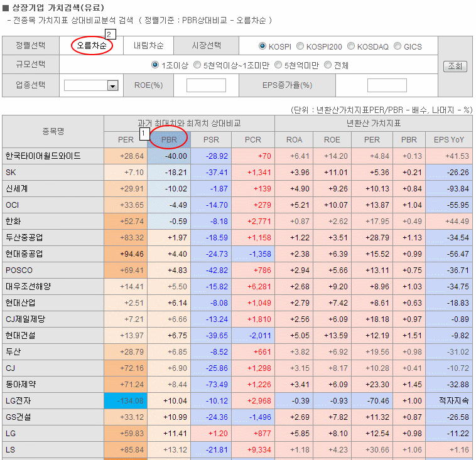
Task: Choose the 5천억이상~1조미만 size radio
Action: 197,65
